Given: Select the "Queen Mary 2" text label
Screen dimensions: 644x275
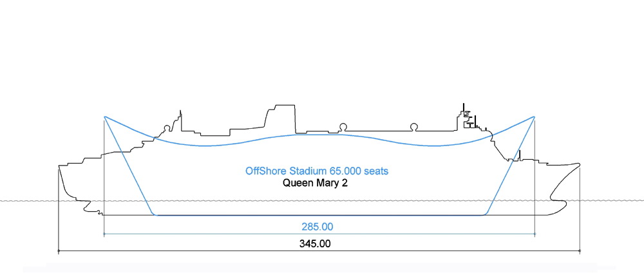Looking at the screenshot, I should (x=315, y=183).
